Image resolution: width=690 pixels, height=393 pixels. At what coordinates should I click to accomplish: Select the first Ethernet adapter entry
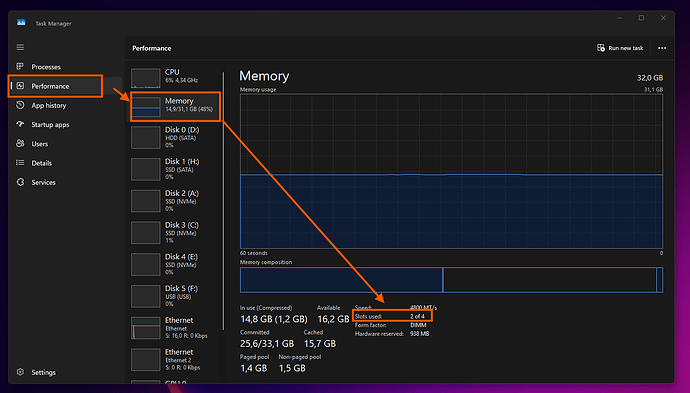175,327
